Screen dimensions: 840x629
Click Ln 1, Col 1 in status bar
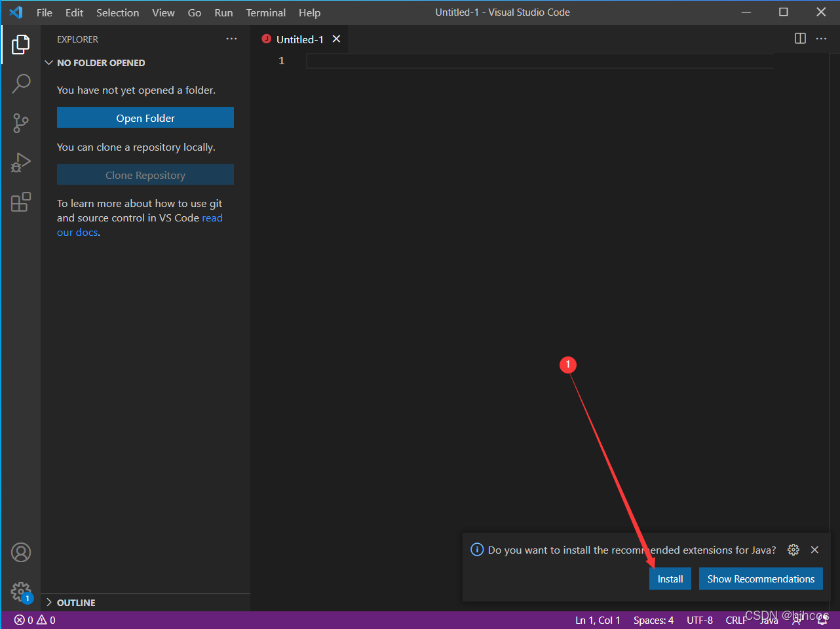coord(598,620)
